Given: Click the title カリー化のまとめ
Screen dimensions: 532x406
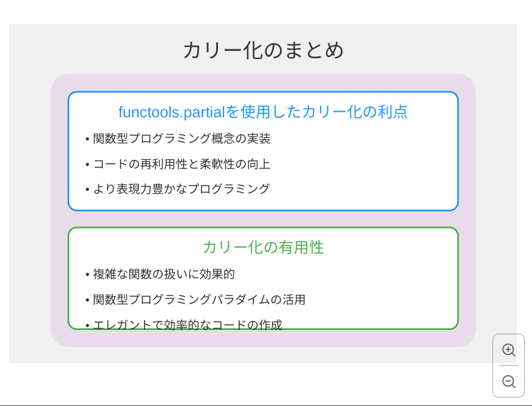Looking at the screenshot, I should pos(263,51).
